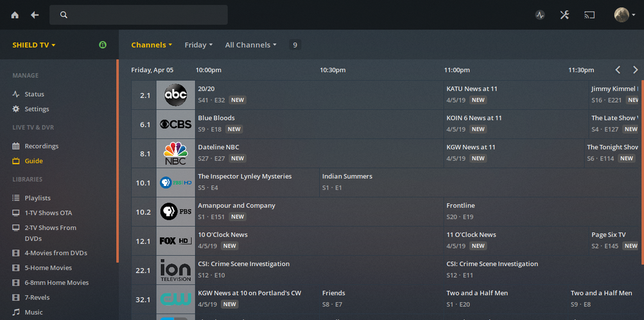Open KGW News at 10 on Portland's CW
Screen dimensions: 644x320
(257, 299)
